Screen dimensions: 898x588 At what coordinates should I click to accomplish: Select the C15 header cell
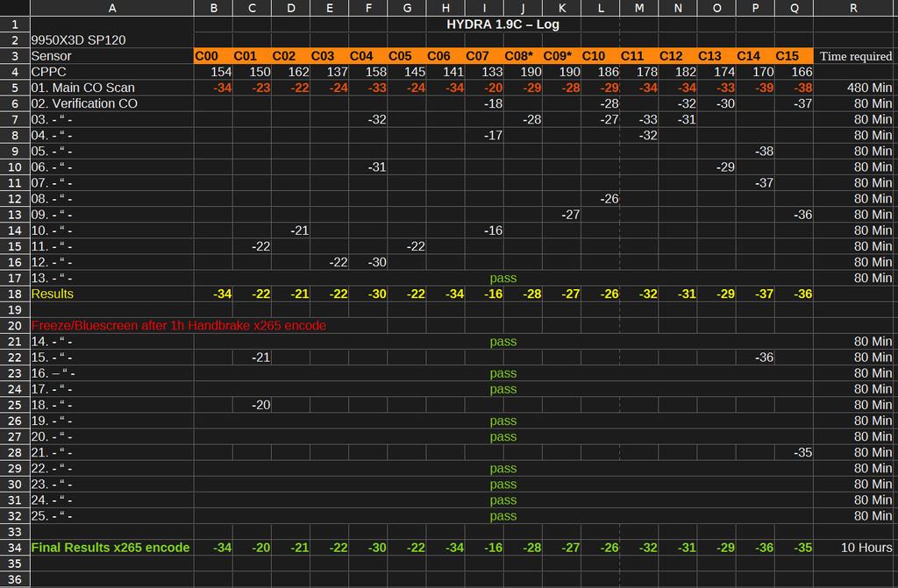794,56
